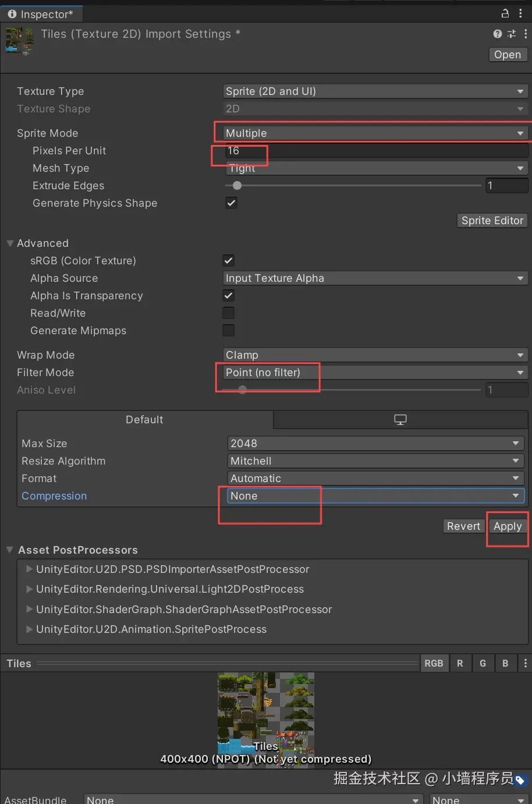Disable Alpha Is Transparency checkbox
The height and width of the screenshot is (804, 532).
point(229,295)
